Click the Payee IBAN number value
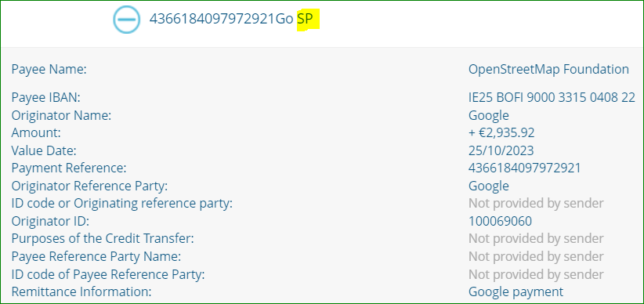 click(552, 98)
